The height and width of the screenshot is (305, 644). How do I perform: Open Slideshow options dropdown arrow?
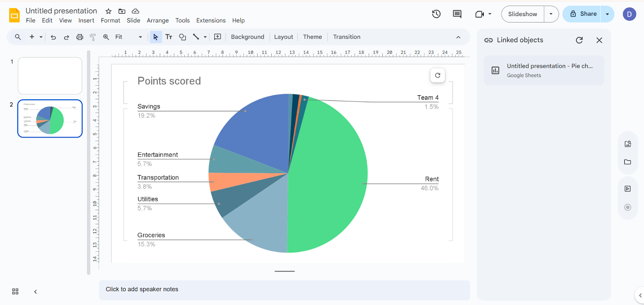click(551, 14)
